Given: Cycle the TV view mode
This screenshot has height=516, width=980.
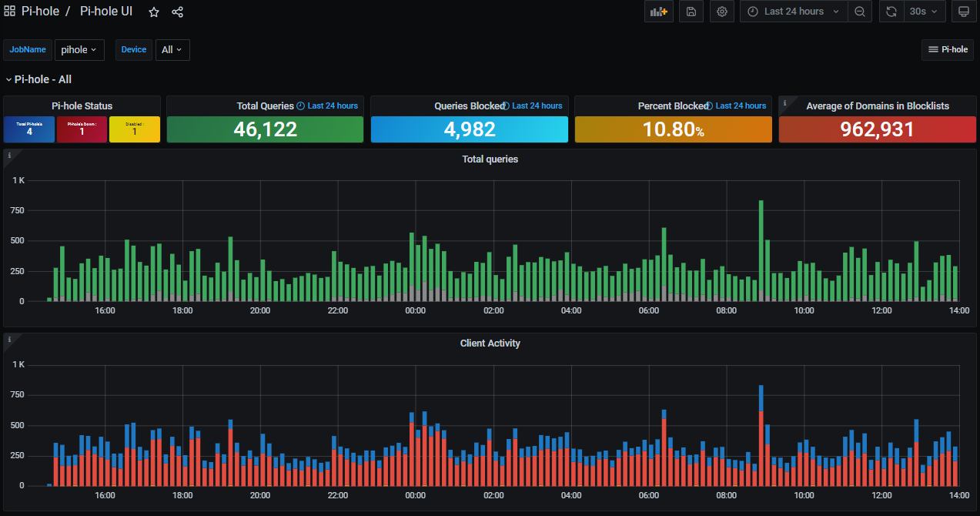Looking at the screenshot, I should 963,12.
